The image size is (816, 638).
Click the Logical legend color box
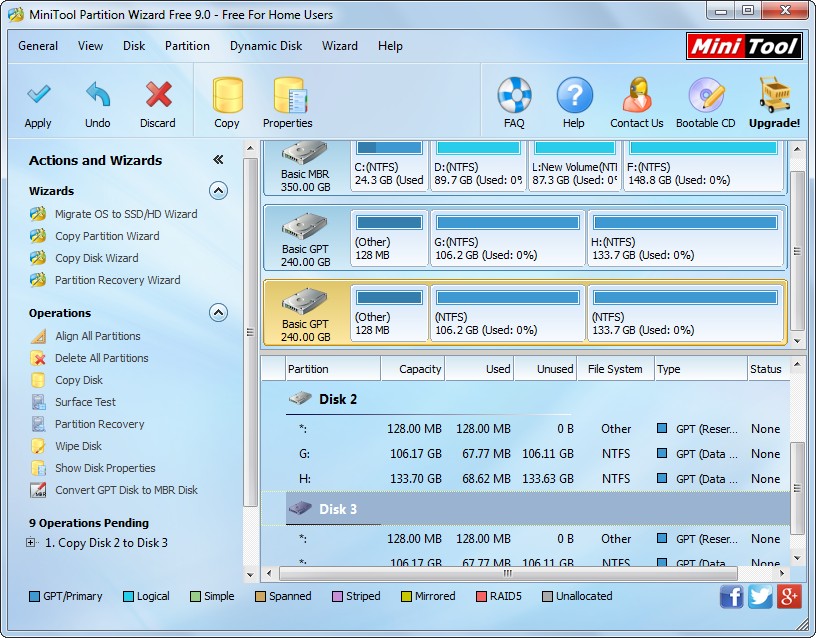point(128,596)
